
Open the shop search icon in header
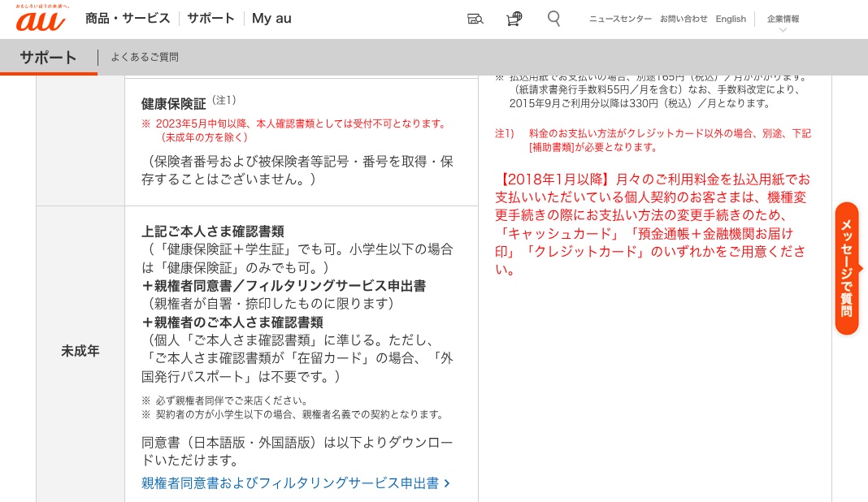point(475,19)
